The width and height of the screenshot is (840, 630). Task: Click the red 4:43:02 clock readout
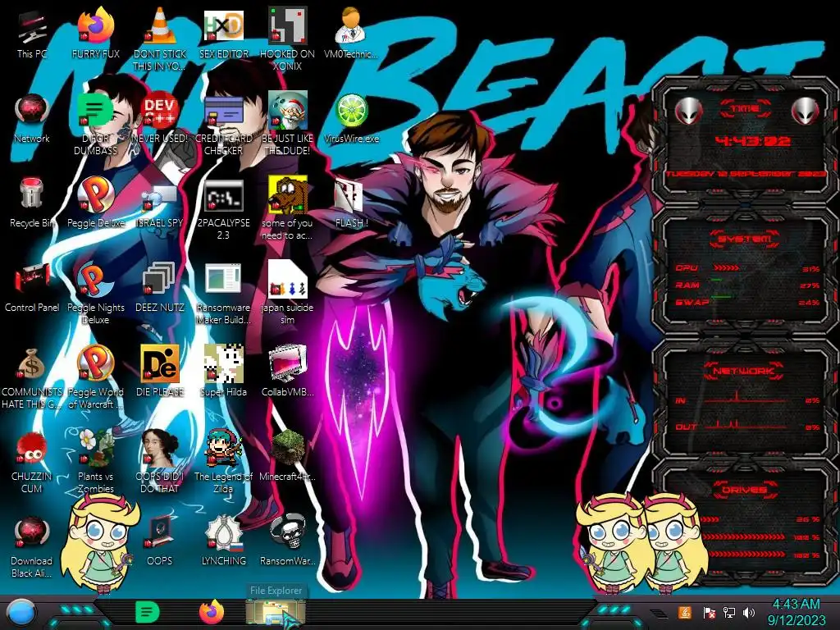753,141
